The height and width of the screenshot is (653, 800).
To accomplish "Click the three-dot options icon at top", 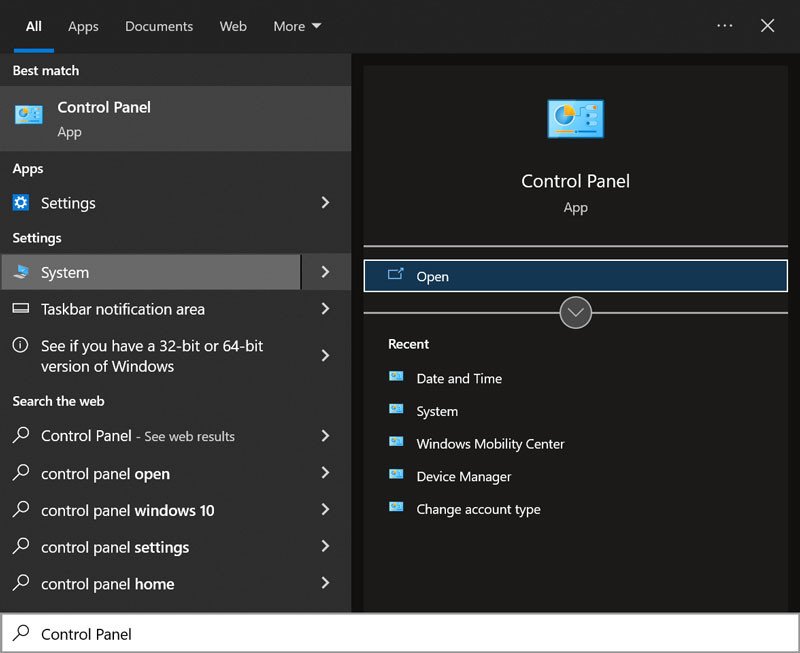I will [725, 26].
